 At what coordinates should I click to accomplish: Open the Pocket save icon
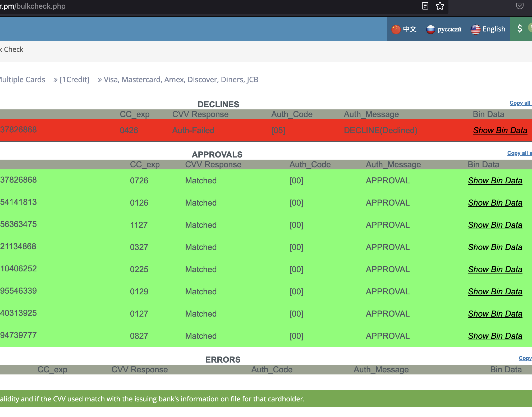[x=520, y=6]
